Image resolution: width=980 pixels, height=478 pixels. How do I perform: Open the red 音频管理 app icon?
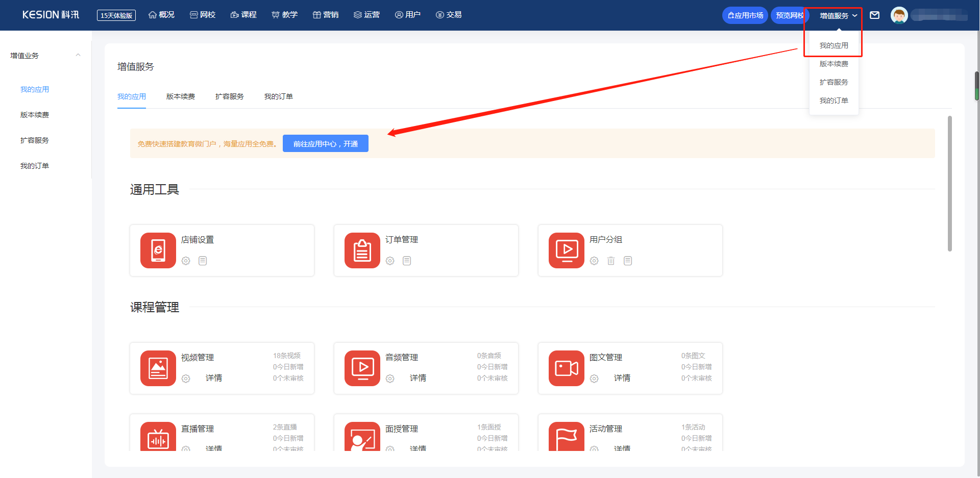(x=362, y=368)
